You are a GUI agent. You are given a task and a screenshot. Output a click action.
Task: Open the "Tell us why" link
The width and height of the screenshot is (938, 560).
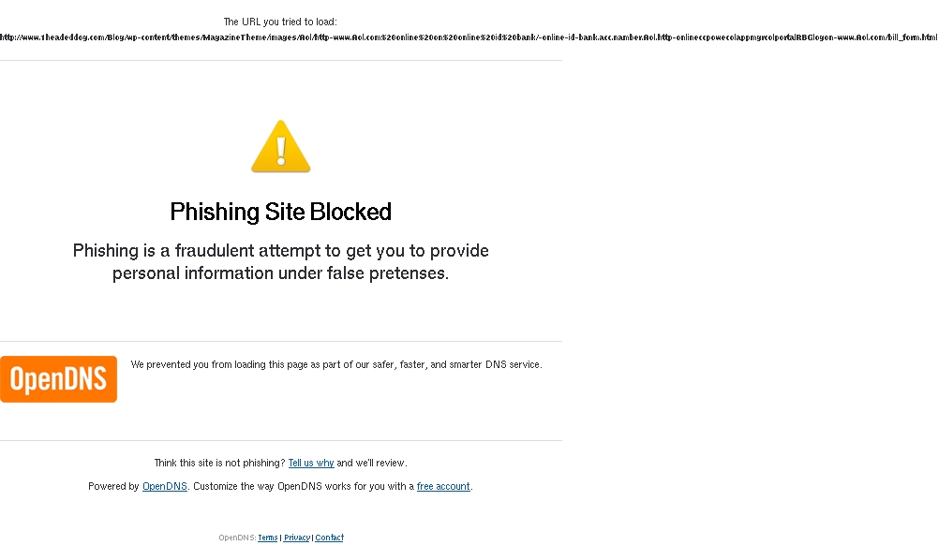(x=311, y=464)
